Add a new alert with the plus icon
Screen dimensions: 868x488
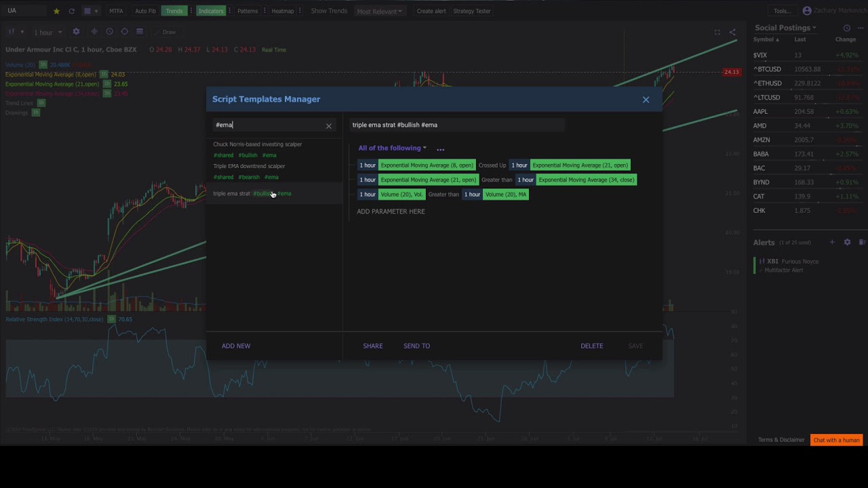[x=832, y=242]
